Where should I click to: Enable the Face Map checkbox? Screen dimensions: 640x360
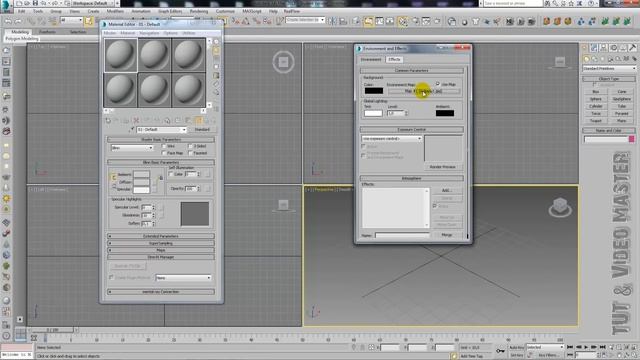(164, 153)
